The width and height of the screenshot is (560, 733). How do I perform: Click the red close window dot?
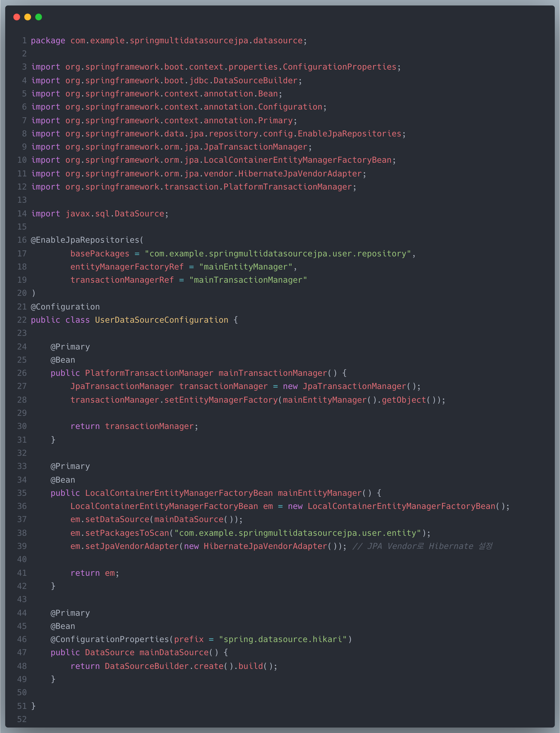(17, 17)
